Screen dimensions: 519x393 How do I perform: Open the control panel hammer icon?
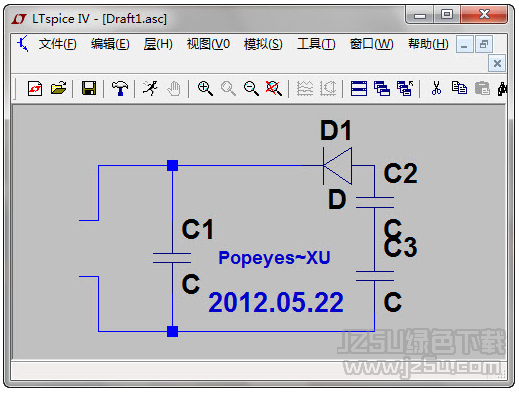pyautogui.click(x=120, y=89)
